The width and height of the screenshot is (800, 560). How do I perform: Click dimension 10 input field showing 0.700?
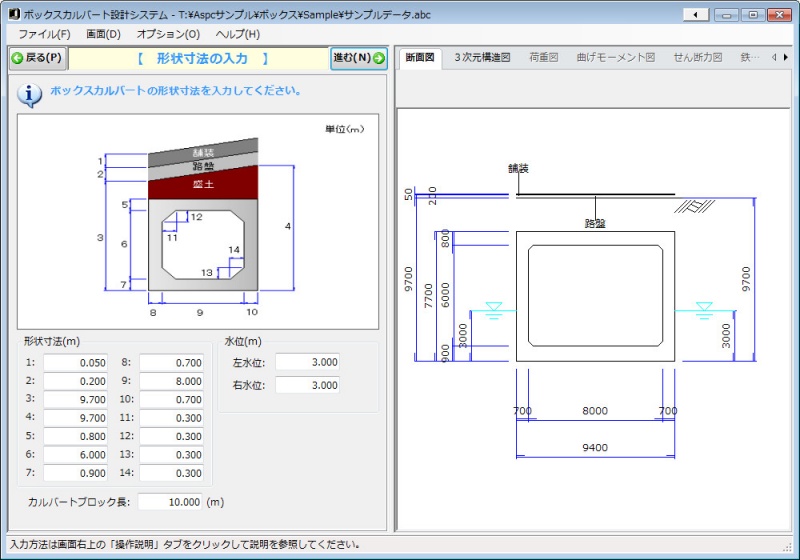click(171, 399)
